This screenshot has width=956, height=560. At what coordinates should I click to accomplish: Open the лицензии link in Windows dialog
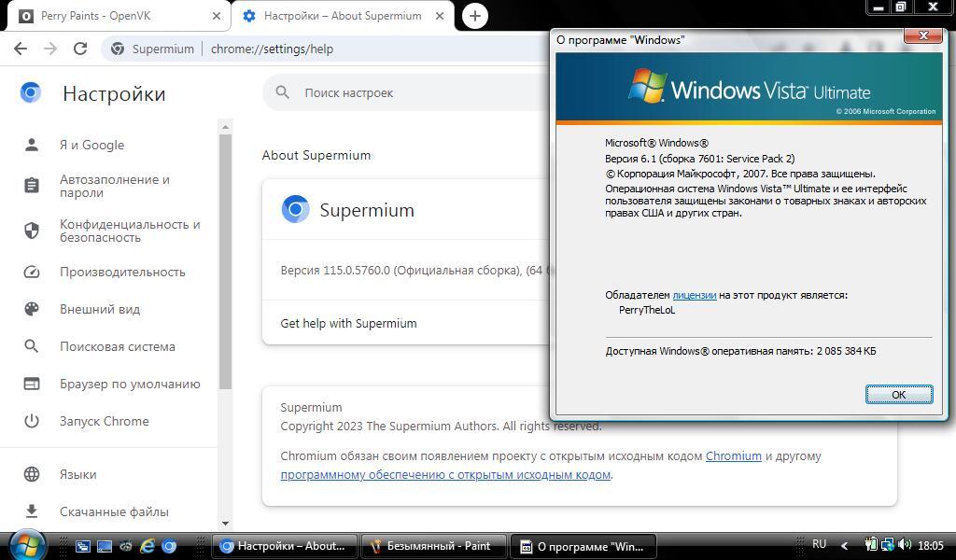tap(694, 295)
